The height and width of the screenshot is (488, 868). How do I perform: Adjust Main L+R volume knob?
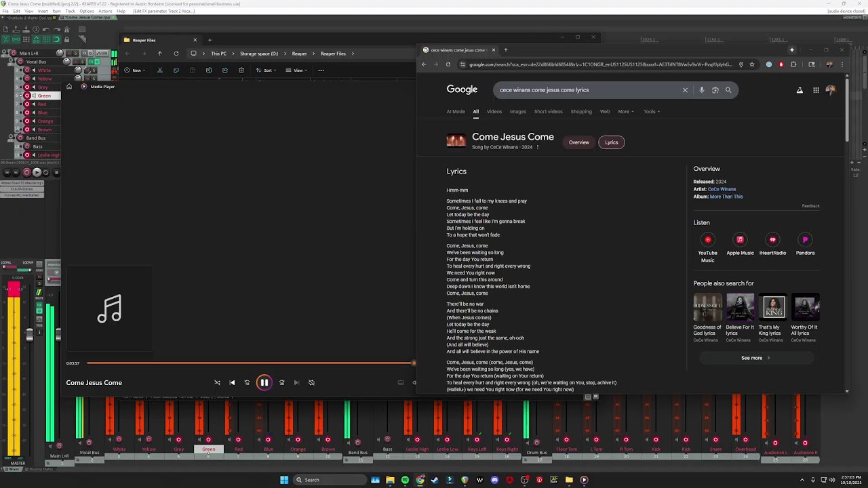pyautogui.click(x=60, y=53)
